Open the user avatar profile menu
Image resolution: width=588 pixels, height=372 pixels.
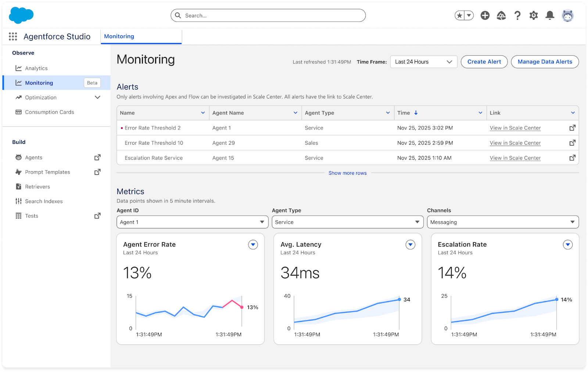(x=567, y=15)
